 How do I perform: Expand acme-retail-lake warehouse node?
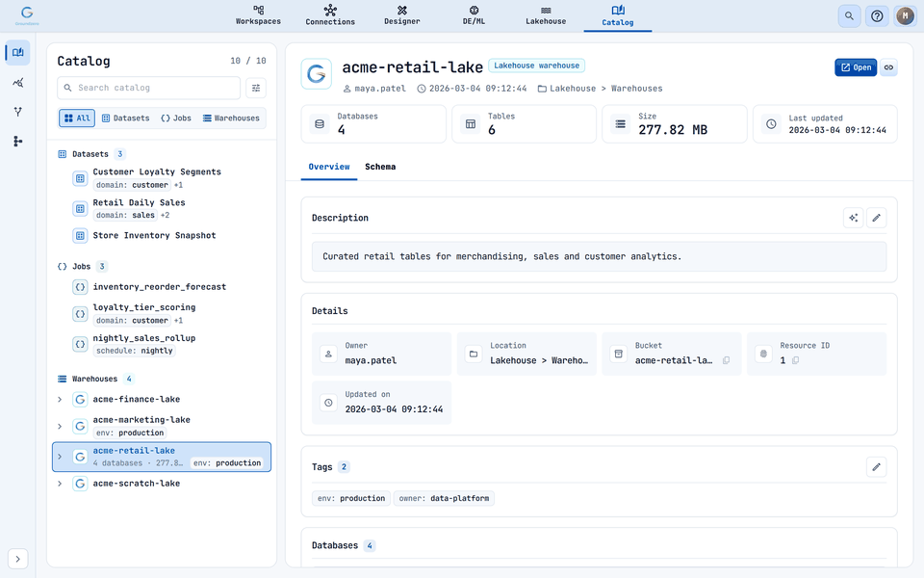(x=60, y=457)
